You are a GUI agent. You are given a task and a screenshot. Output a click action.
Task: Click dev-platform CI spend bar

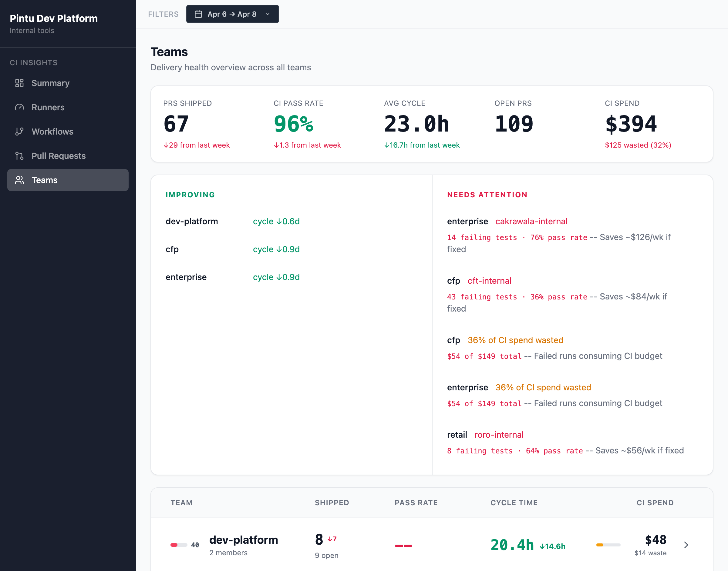608,545
